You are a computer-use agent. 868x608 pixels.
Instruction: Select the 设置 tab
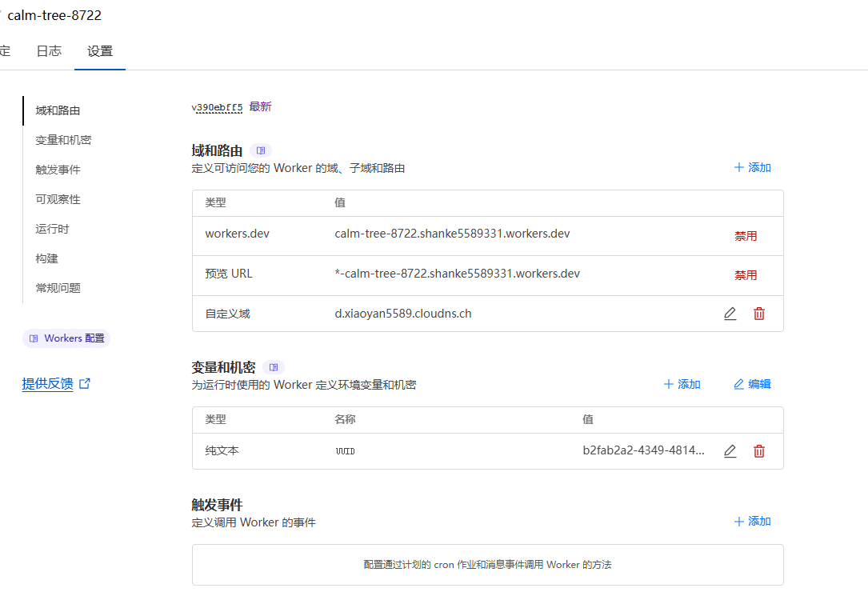(100, 51)
